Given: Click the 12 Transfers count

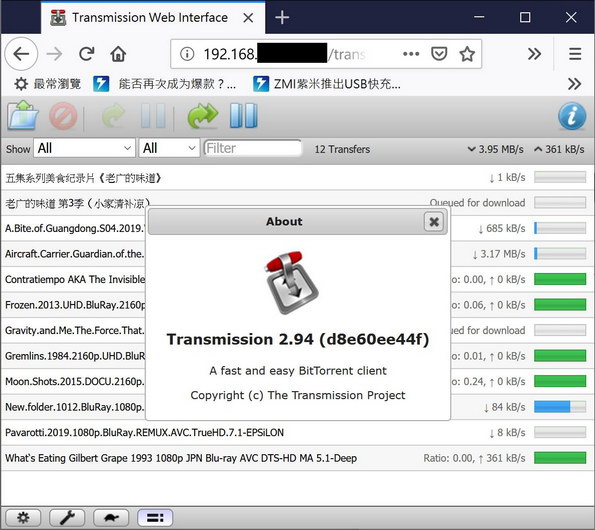Looking at the screenshot, I should pyautogui.click(x=342, y=149).
